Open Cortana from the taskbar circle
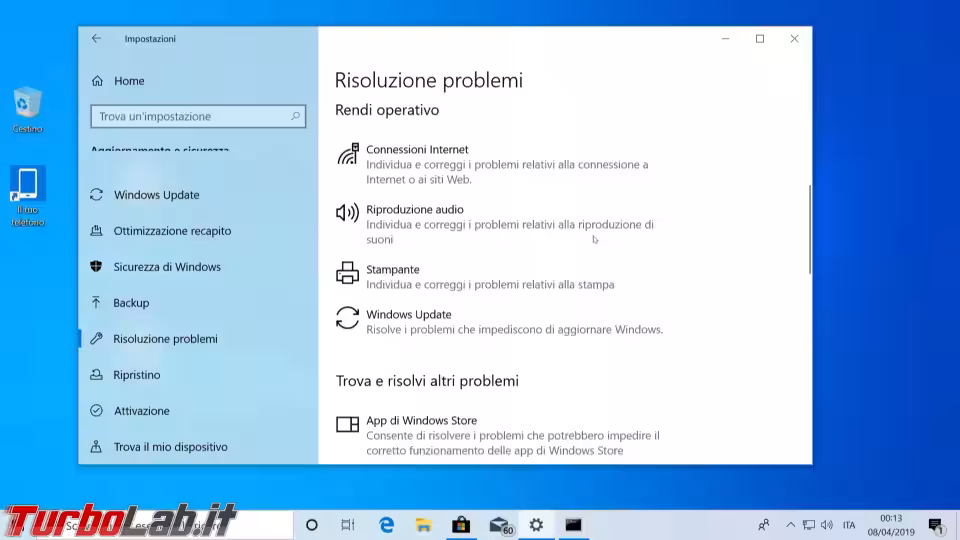 click(312, 525)
